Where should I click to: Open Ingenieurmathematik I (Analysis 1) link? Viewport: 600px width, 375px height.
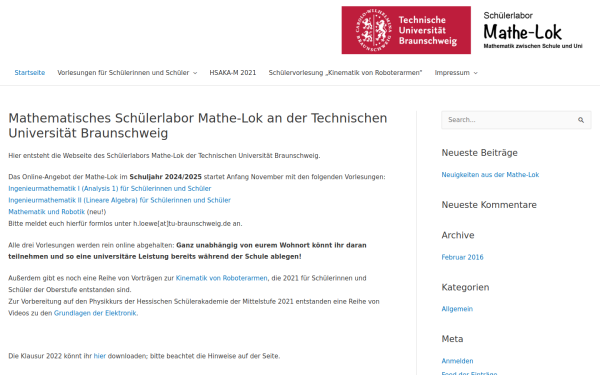point(110,189)
